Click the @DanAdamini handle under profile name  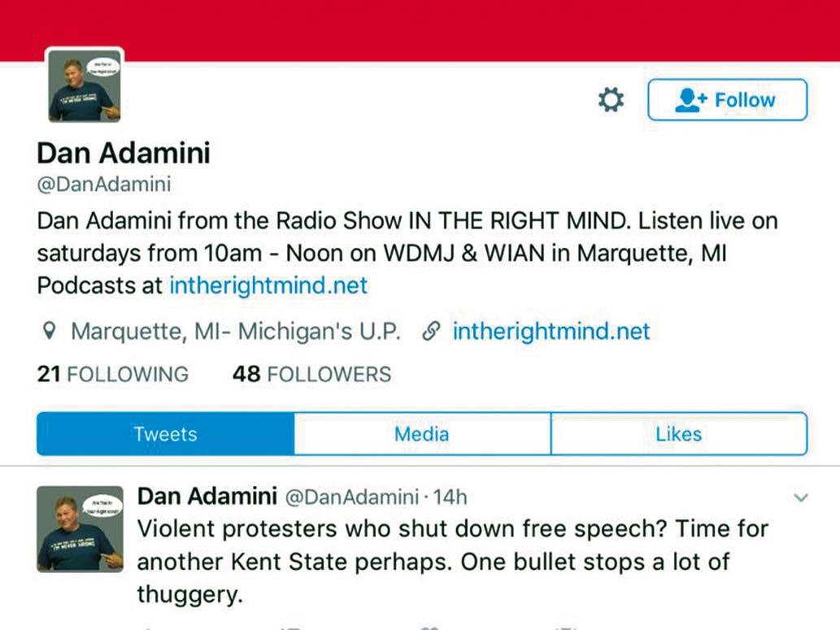click(x=104, y=185)
